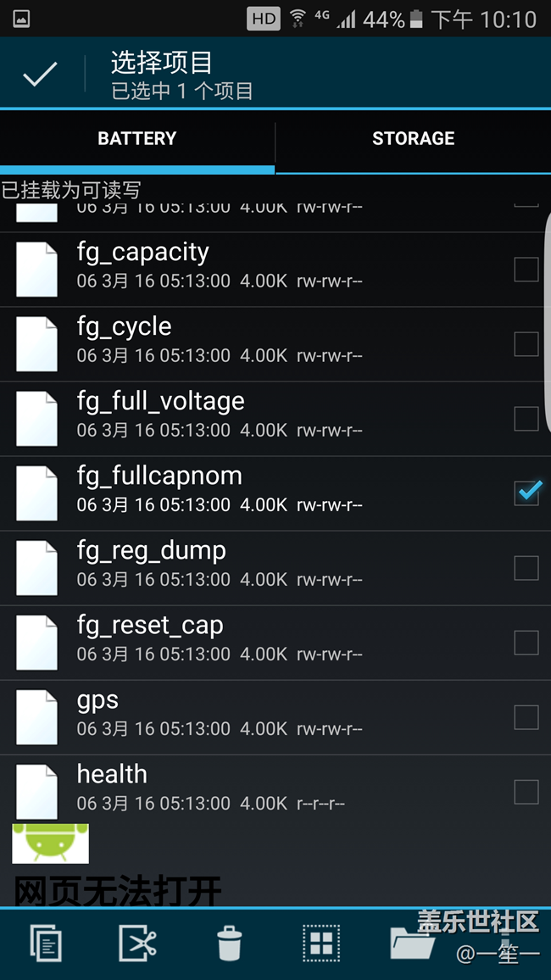The width and height of the screenshot is (551, 980).
Task: Tap the 选择项目 title text
Action: coord(162,63)
